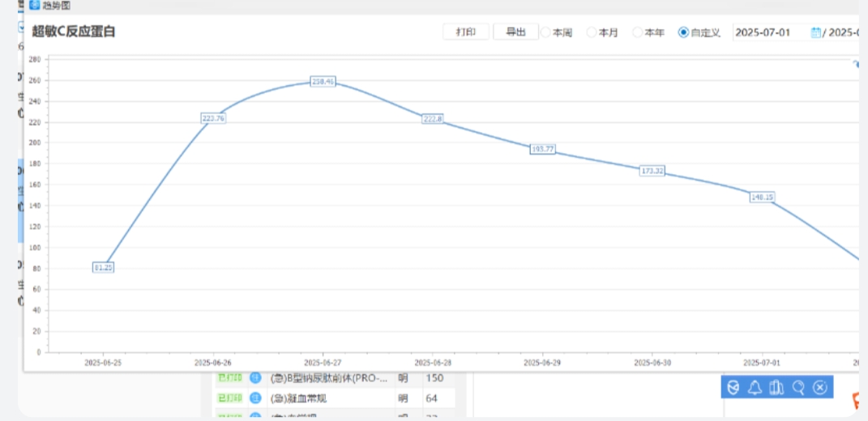The height and width of the screenshot is (421, 868).
Task: Click the 81.25 data point on chart
Action: coord(103,267)
